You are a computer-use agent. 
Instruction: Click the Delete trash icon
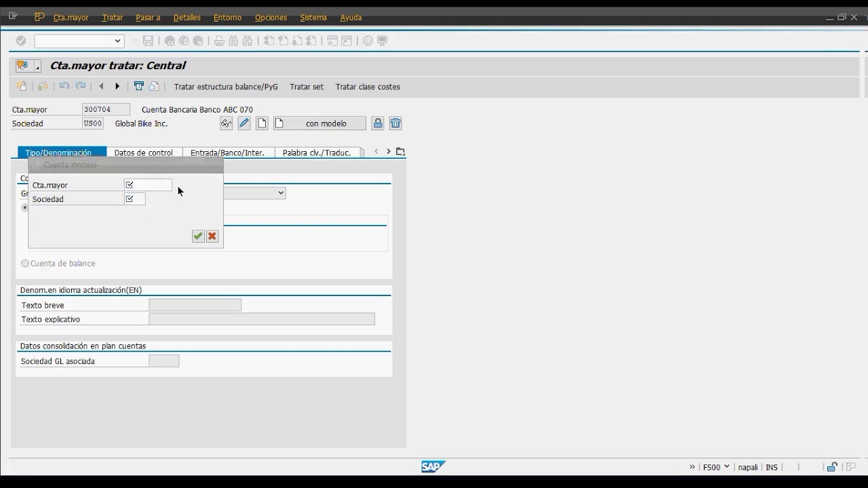[x=395, y=123]
